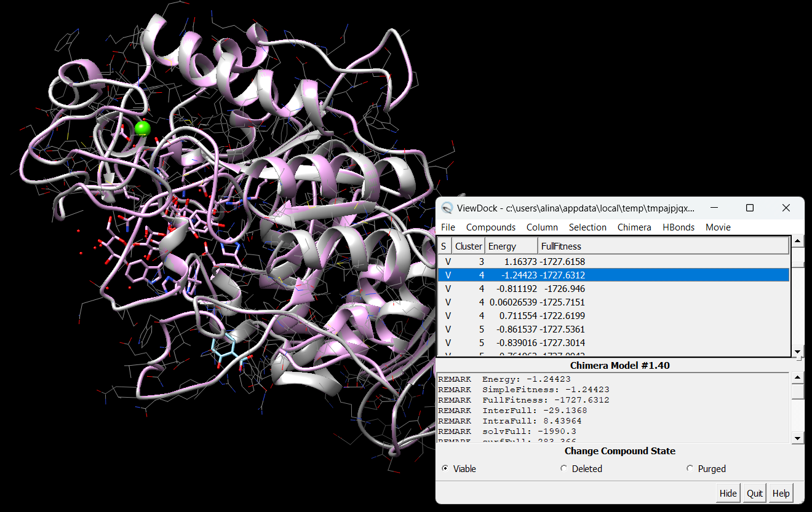Select row with energy -0.861537

coord(613,329)
